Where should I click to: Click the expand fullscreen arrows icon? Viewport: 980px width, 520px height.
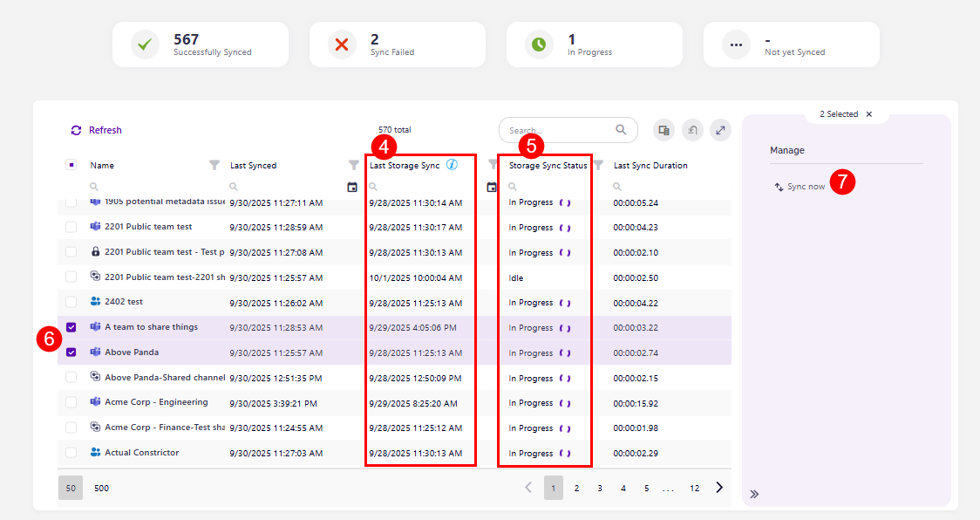(x=720, y=129)
